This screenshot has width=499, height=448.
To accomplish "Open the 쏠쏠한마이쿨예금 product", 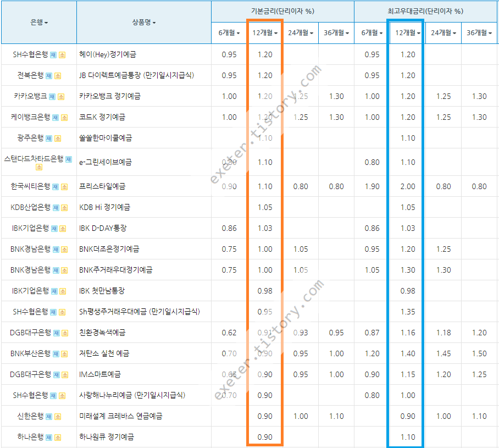I will (x=106, y=138).
